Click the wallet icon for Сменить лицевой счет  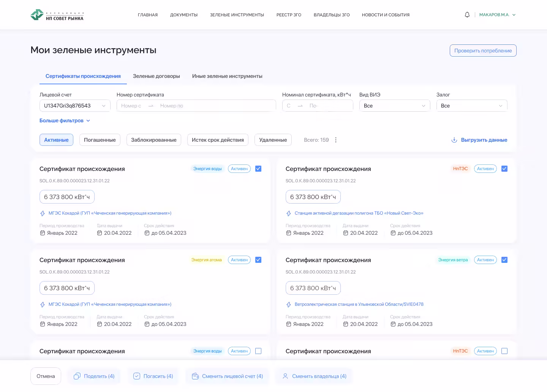[x=195, y=376]
